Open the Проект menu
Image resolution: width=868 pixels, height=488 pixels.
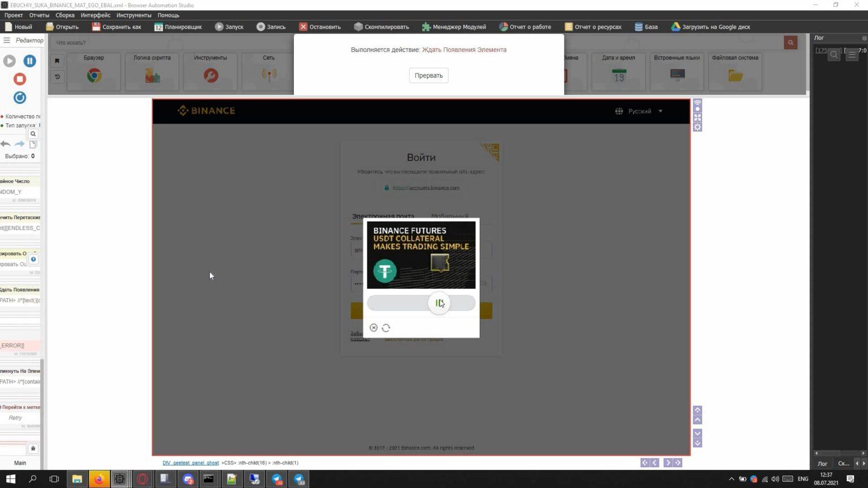click(x=14, y=15)
